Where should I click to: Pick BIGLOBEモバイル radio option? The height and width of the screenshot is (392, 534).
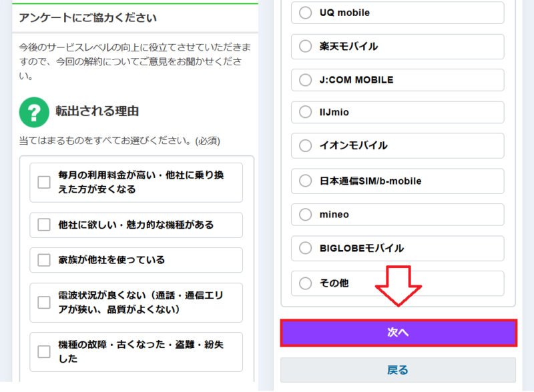305,248
